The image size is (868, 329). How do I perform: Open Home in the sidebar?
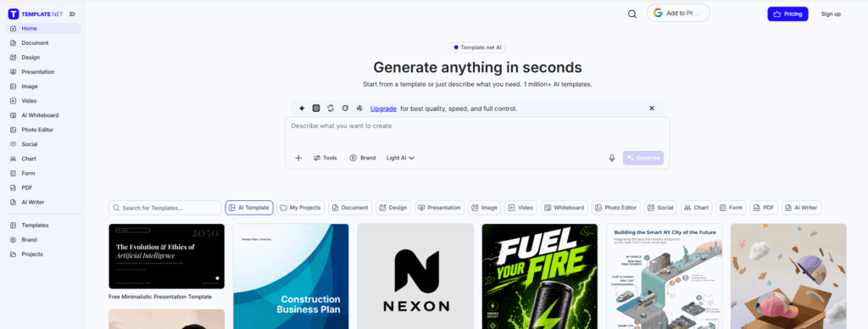43,28
